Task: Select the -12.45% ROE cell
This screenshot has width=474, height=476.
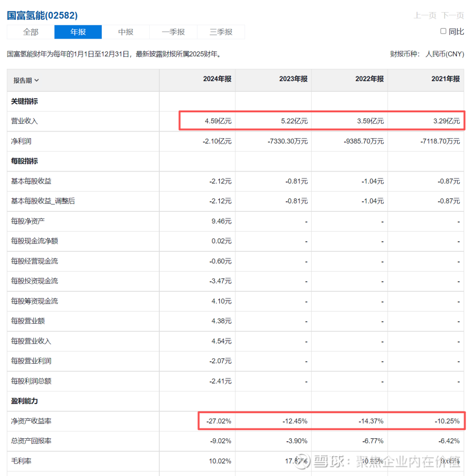Action: click(x=295, y=421)
